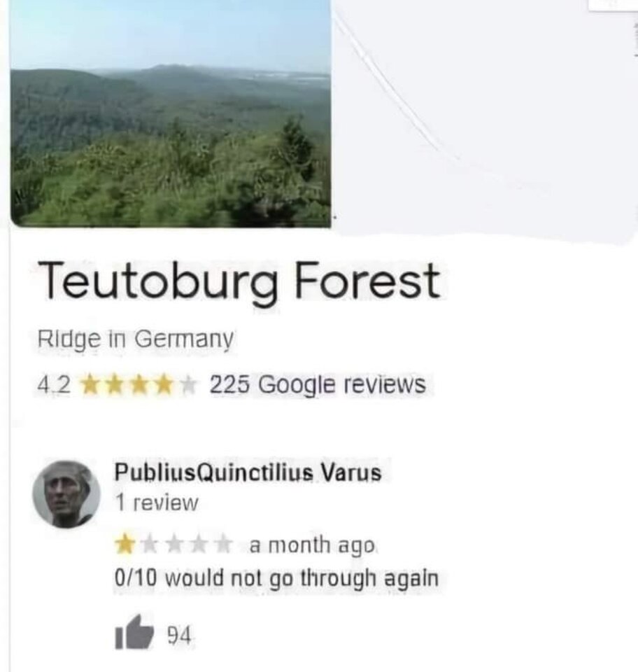This screenshot has height=672, width=638.
Task: Open the Teutoburg Forest landscape photo
Action: pos(171,113)
